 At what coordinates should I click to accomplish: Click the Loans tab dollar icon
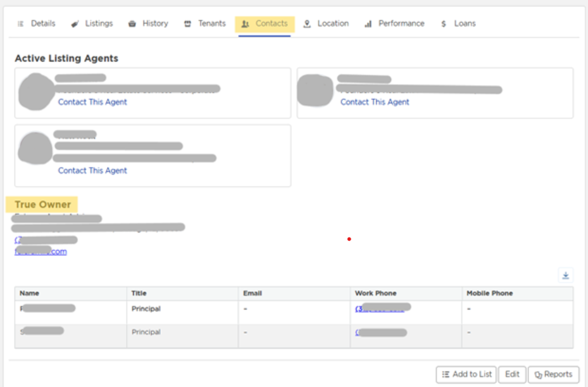point(444,24)
